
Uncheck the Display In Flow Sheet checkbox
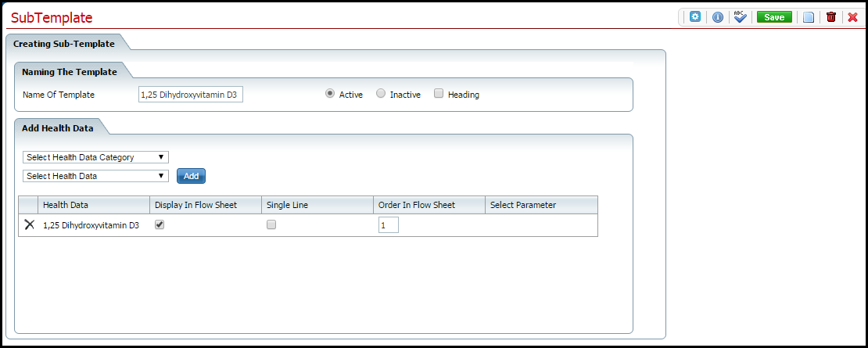(x=160, y=224)
